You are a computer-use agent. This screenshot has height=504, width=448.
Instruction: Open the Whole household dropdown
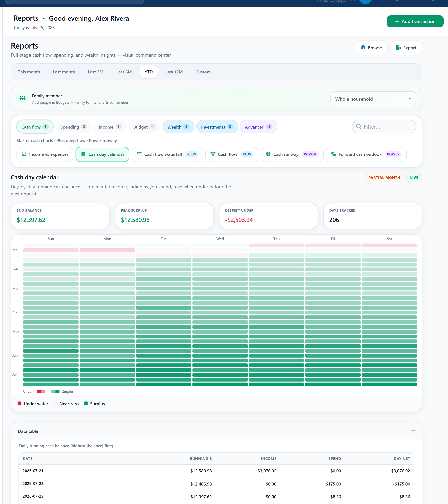coord(373,99)
